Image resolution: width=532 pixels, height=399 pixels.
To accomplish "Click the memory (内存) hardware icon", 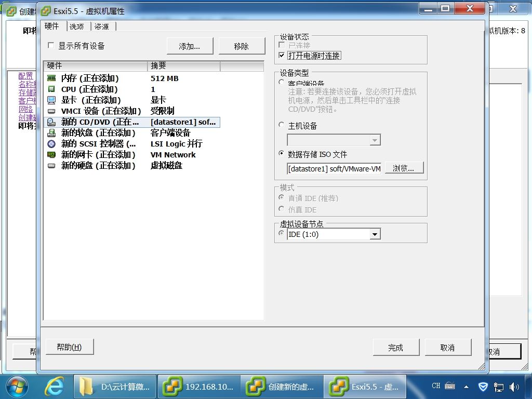I will click(x=51, y=78).
